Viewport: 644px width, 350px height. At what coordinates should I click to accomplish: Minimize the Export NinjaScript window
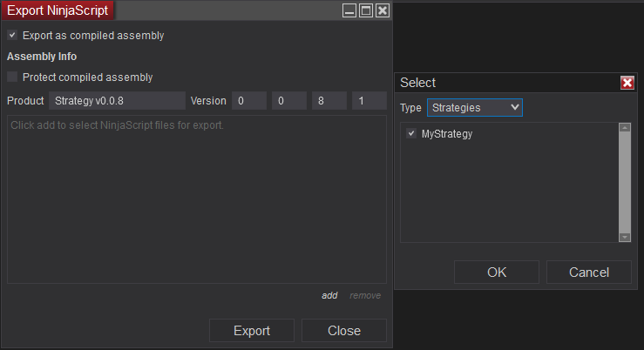(349, 10)
